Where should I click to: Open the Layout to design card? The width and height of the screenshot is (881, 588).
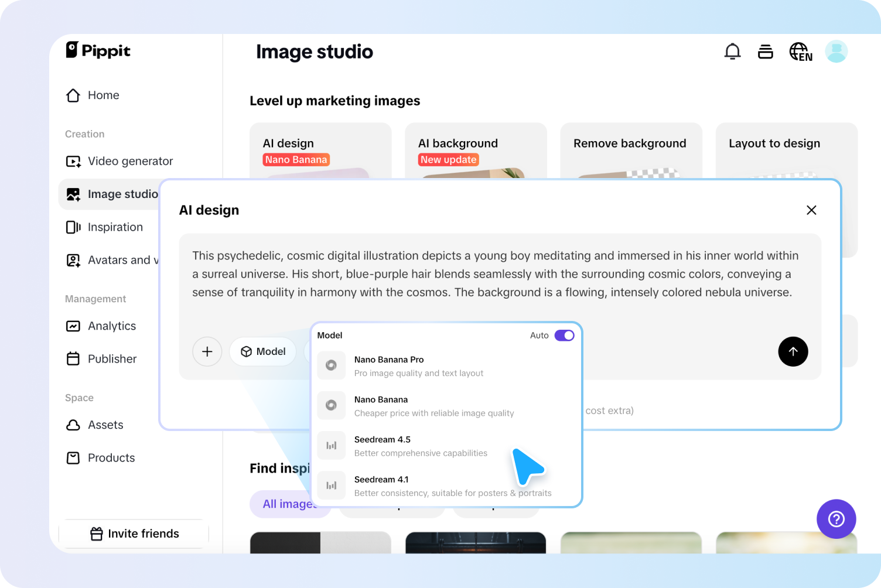pos(787,150)
